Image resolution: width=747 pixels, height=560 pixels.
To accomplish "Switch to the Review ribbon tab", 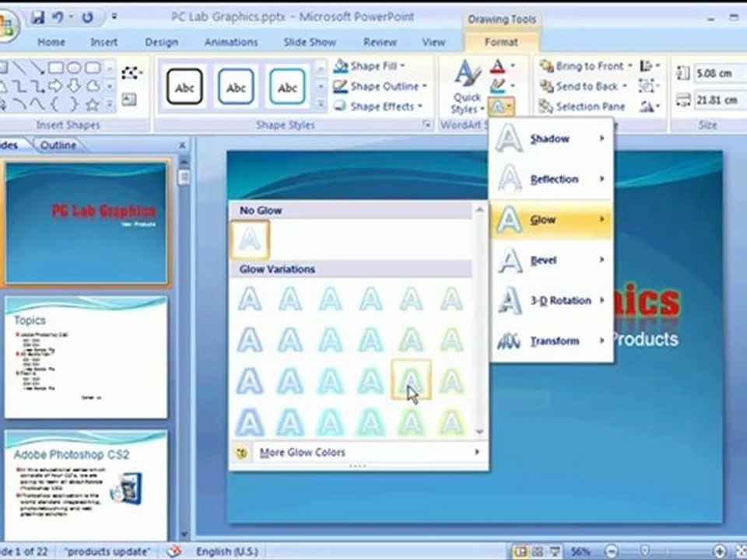I will [x=380, y=42].
